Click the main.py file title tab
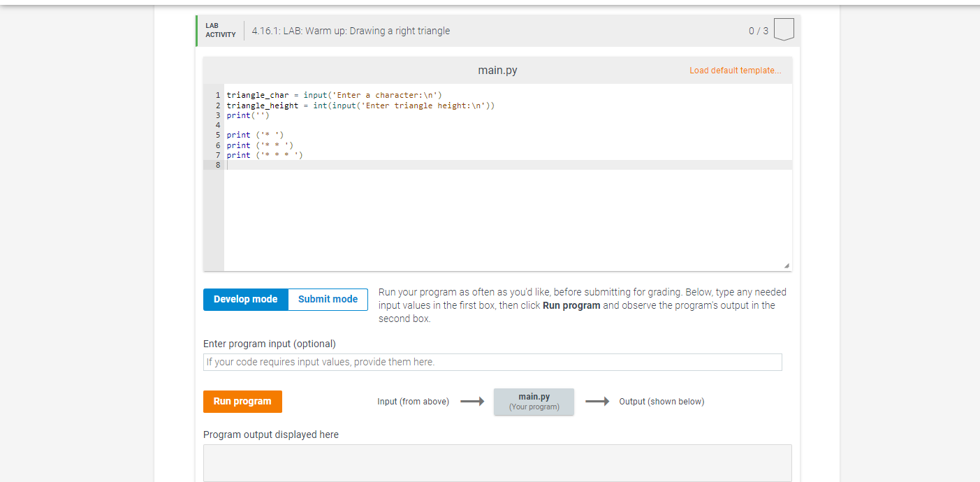The height and width of the screenshot is (482, 980). 497,71
